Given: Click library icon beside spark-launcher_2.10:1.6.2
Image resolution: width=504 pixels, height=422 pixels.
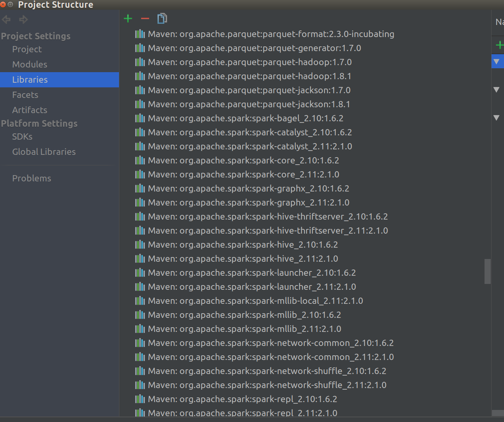Looking at the screenshot, I should [x=140, y=273].
